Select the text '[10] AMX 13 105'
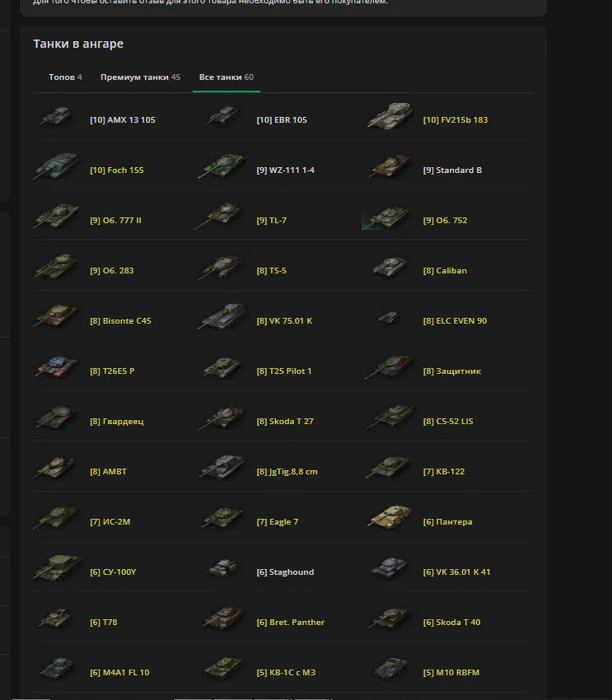 click(123, 119)
